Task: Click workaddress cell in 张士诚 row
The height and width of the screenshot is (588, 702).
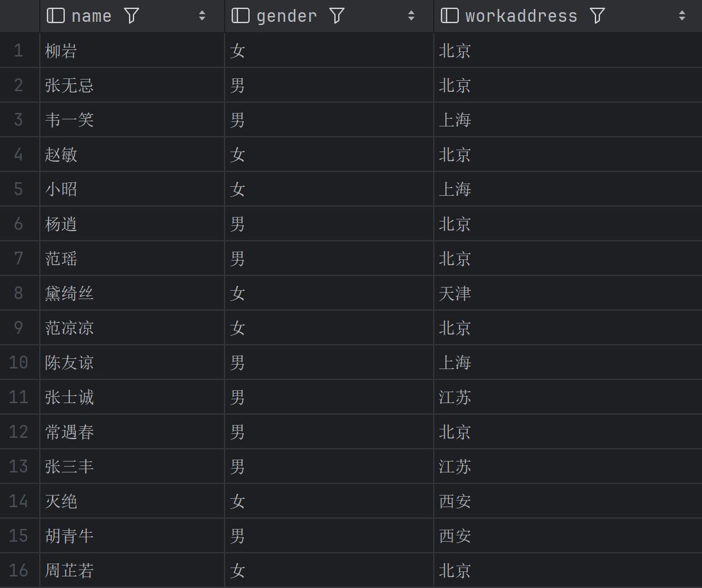Action: click(x=455, y=397)
